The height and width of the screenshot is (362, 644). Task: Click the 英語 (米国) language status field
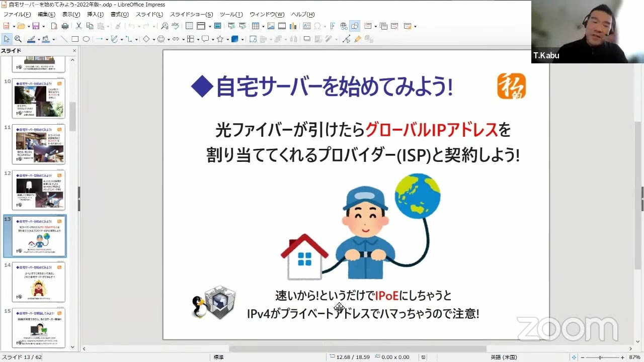click(503, 357)
